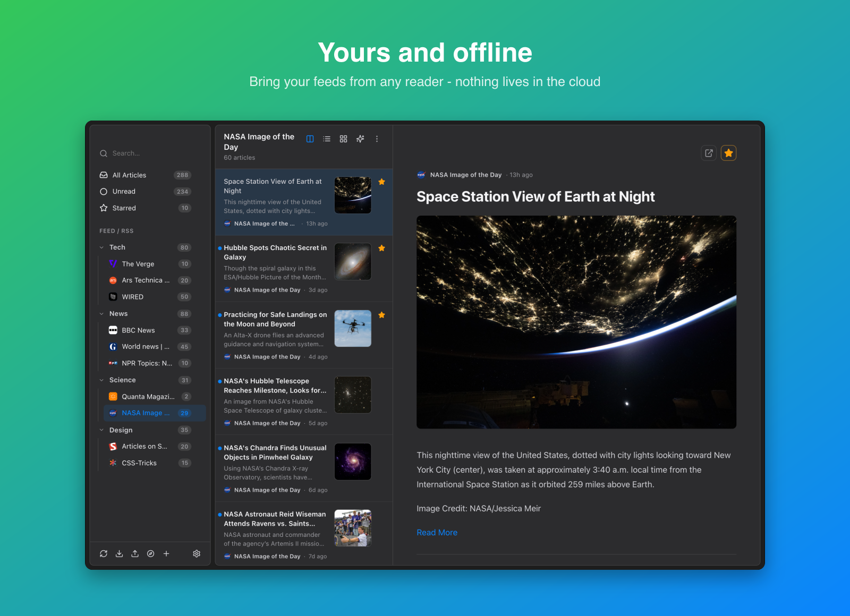Unstar Hubble Spots Chaotic Secret article
Viewport: 850px width, 616px height.
pyautogui.click(x=381, y=248)
